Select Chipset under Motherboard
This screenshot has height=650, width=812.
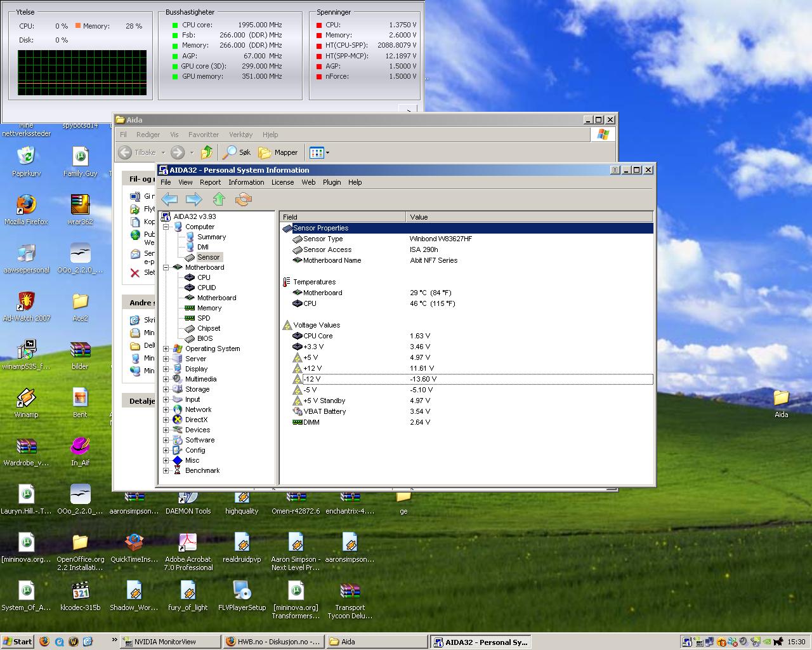tap(209, 328)
